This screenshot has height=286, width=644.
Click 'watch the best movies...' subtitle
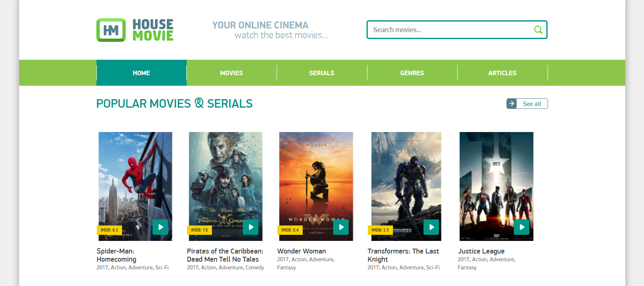click(282, 35)
